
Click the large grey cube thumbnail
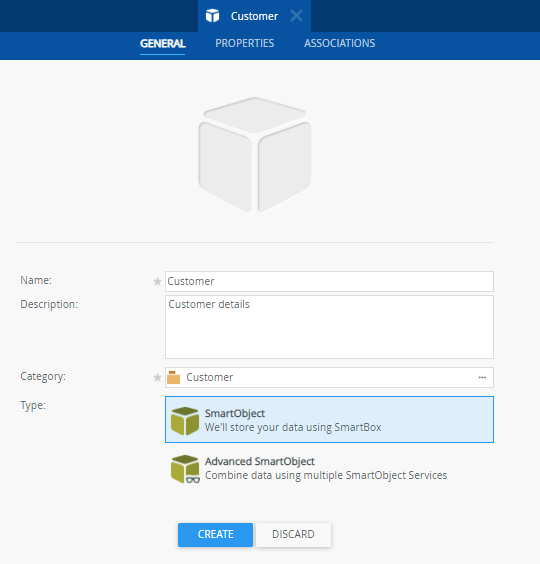click(x=255, y=155)
